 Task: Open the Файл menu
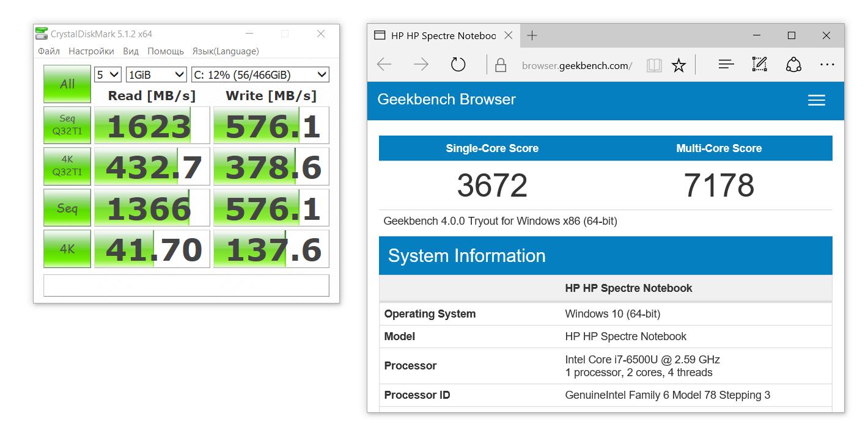coord(49,51)
